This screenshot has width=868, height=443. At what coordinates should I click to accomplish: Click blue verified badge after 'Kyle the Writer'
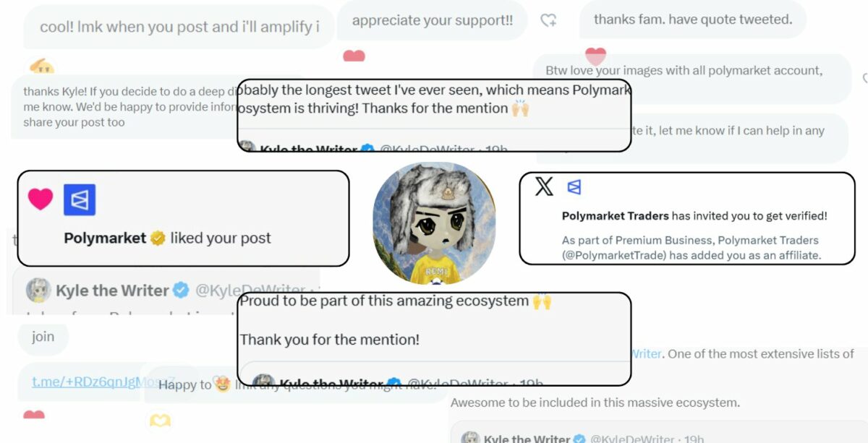coord(181,291)
